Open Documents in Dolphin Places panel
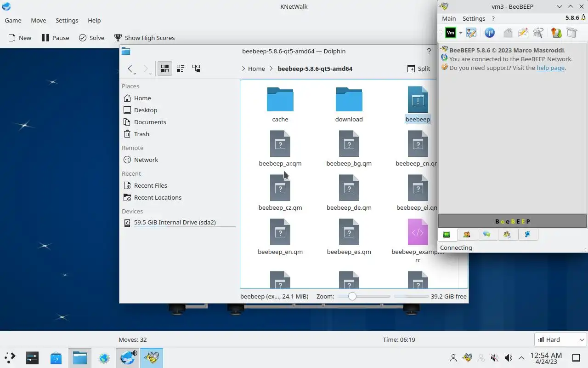 179,122
